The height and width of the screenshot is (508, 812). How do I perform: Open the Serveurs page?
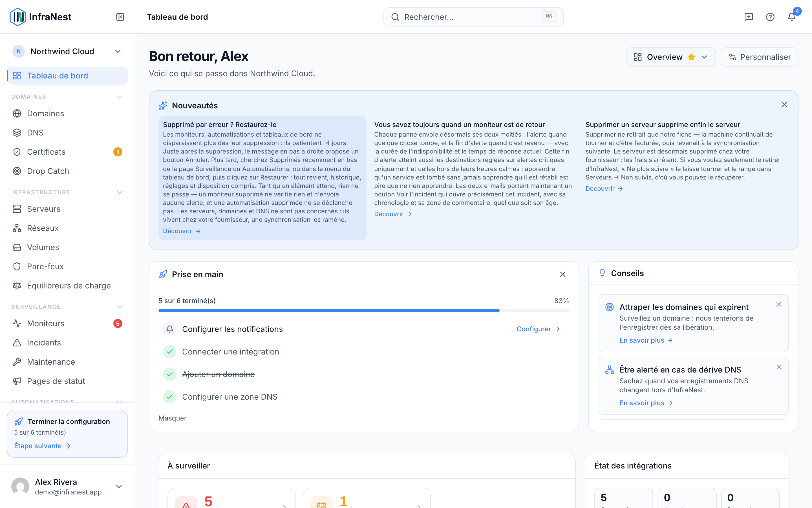[x=67, y=209]
